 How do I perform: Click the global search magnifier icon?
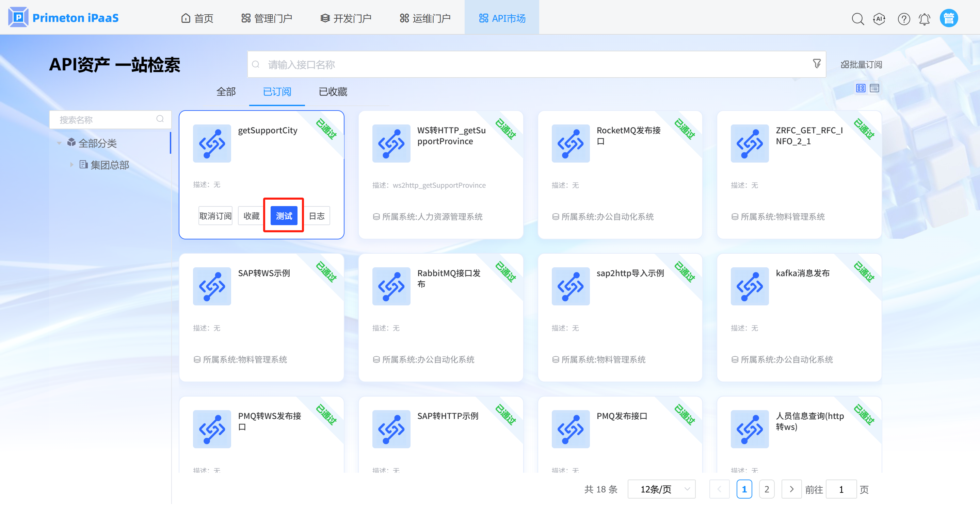pos(857,19)
